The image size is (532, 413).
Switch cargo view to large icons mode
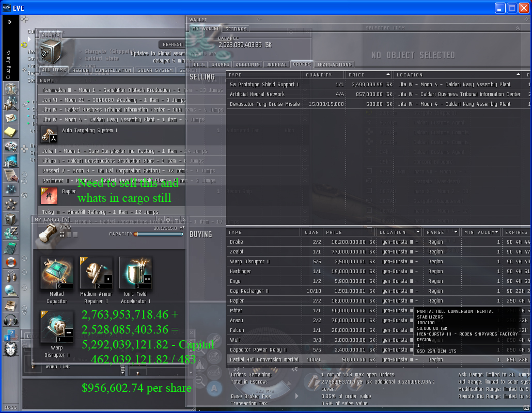62,234
